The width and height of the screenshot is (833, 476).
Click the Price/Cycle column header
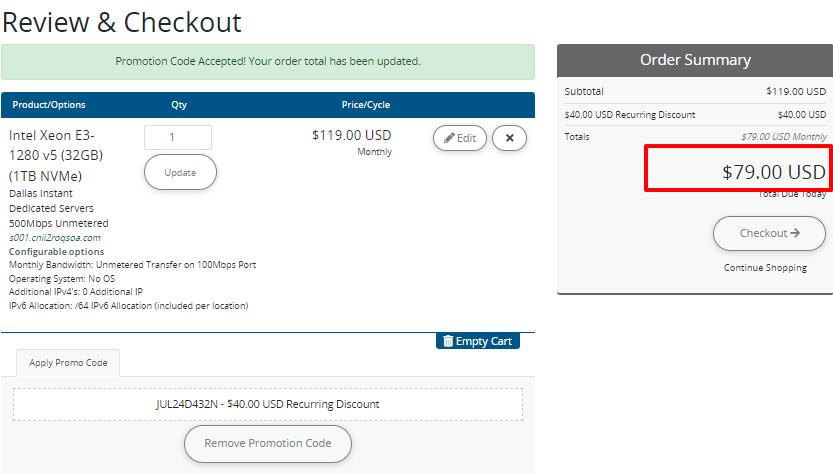[366, 105]
